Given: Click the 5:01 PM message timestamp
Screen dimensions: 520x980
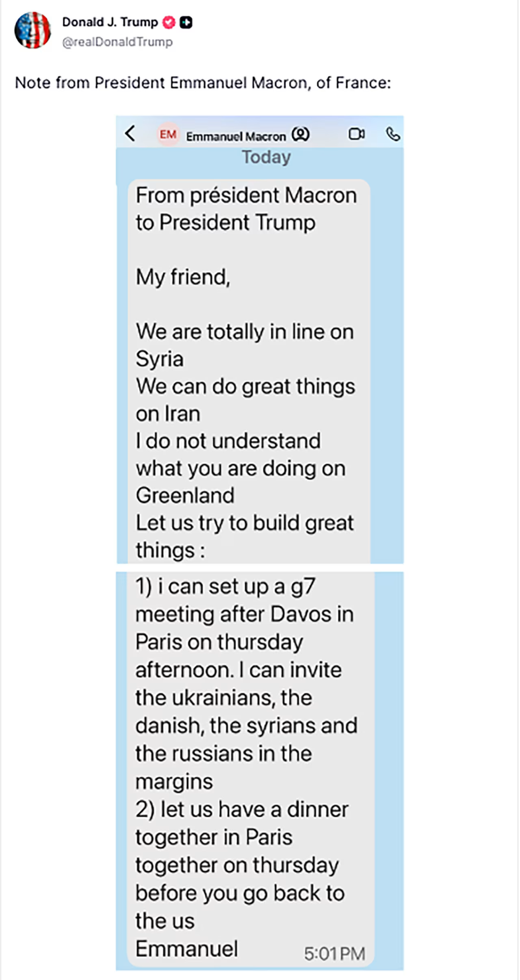Looking at the screenshot, I should point(334,954).
